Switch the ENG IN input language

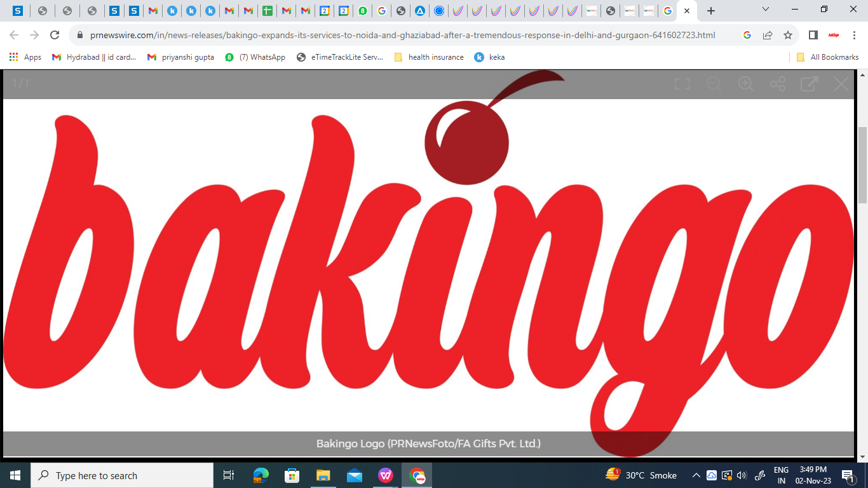click(781, 475)
